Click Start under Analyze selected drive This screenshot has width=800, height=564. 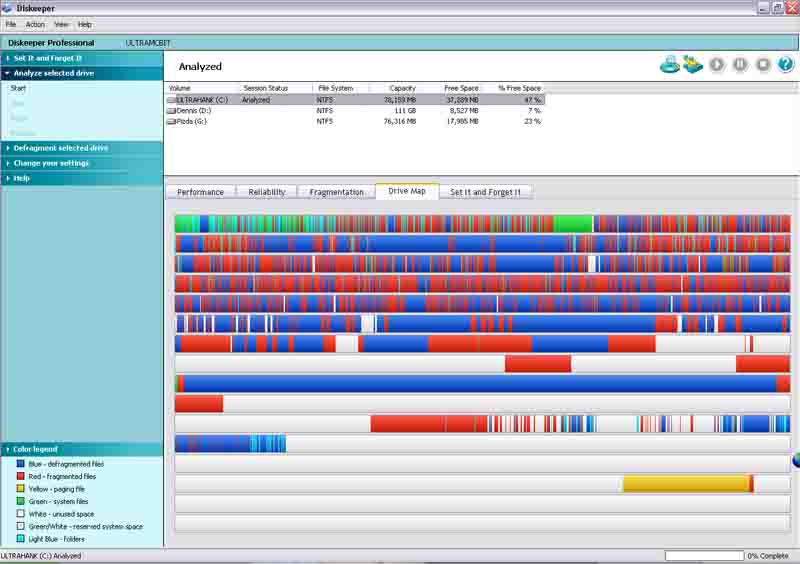pos(18,88)
